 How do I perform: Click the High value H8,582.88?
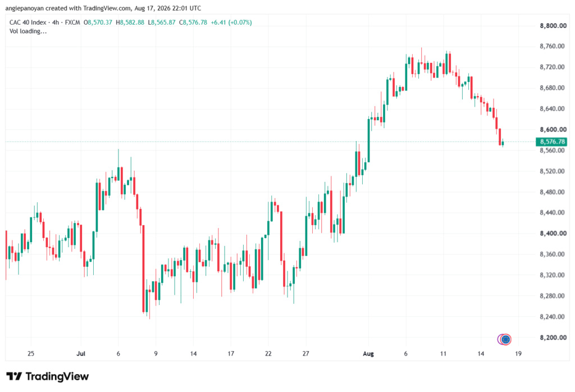pos(130,22)
